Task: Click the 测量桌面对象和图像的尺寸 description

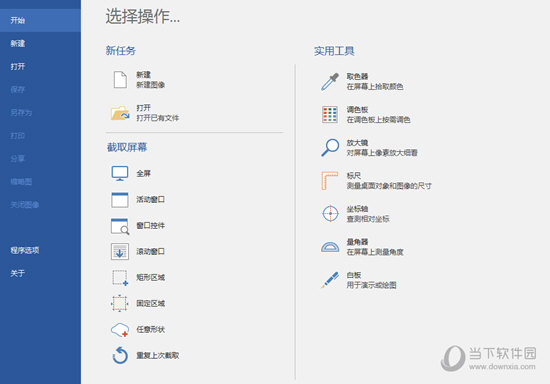Action: (389, 186)
